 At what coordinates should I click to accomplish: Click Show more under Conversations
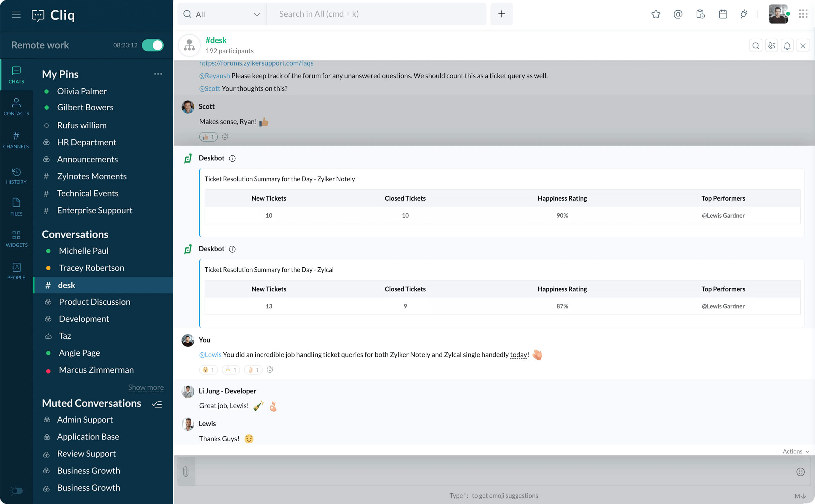(146, 387)
